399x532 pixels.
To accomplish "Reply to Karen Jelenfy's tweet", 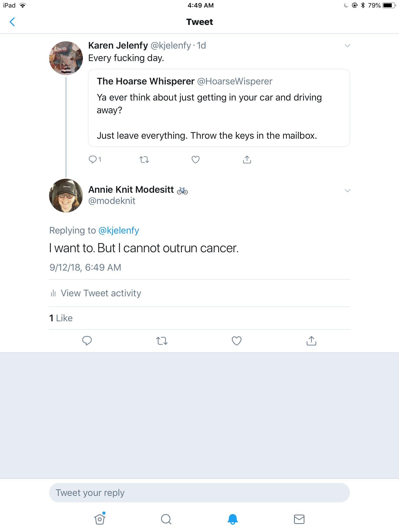I will pos(92,159).
